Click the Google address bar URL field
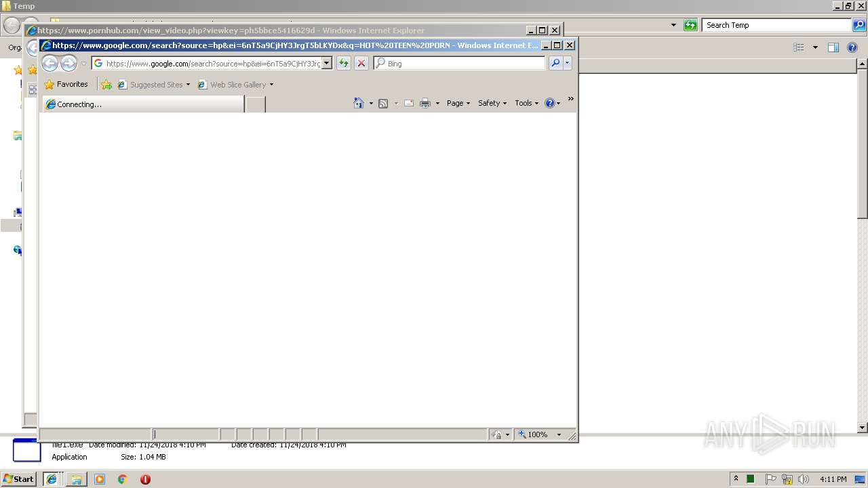Screen dimensions: 868x488 pyautogui.click(x=212, y=63)
